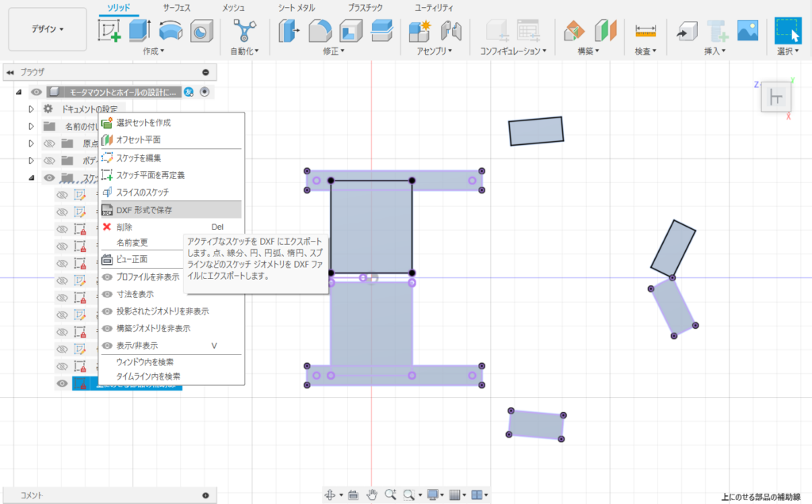Expand the ドキュメントの設定 tree node
The image size is (812, 504).
31,109
